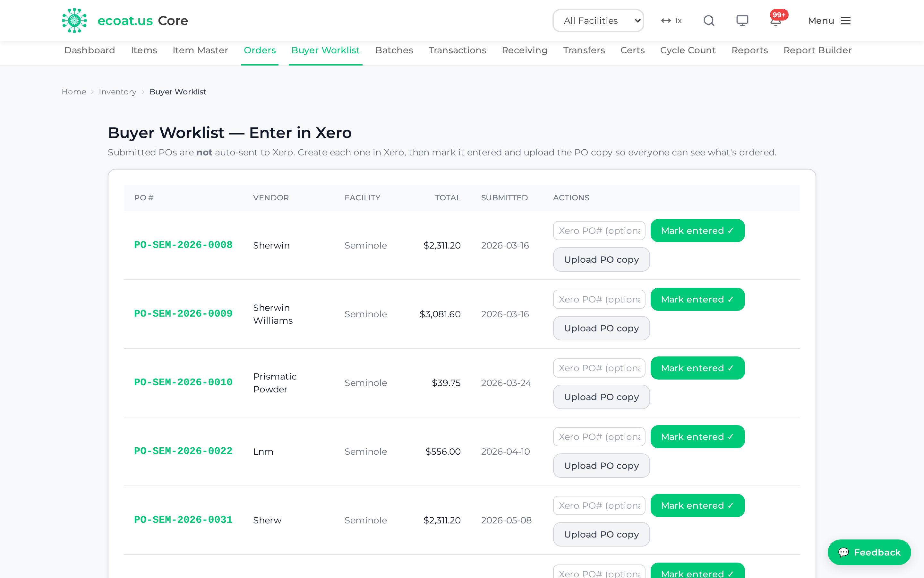Screen dimensions: 924x578
Task: Switch to the Item Master tab
Action: coord(200,50)
